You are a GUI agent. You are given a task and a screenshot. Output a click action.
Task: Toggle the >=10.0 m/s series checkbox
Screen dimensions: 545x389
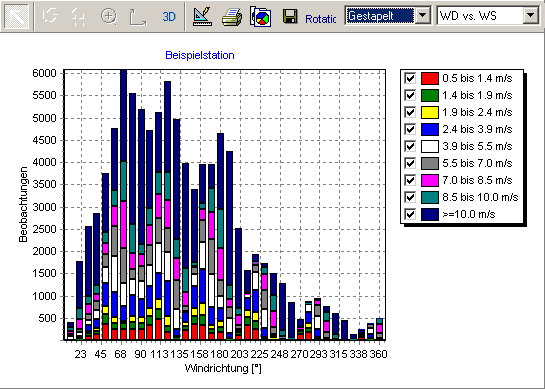pyautogui.click(x=410, y=214)
